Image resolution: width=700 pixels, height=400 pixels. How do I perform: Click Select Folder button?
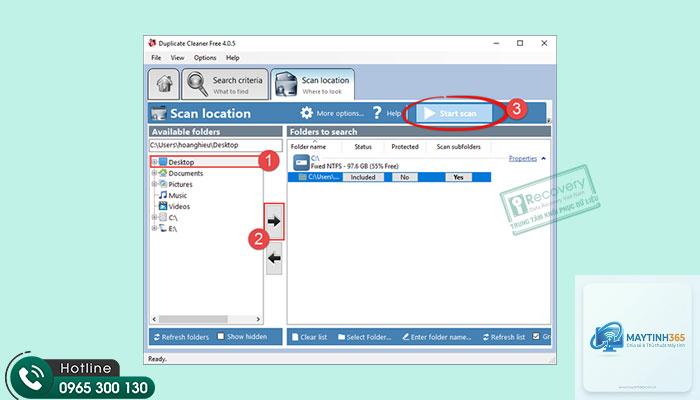(364, 337)
